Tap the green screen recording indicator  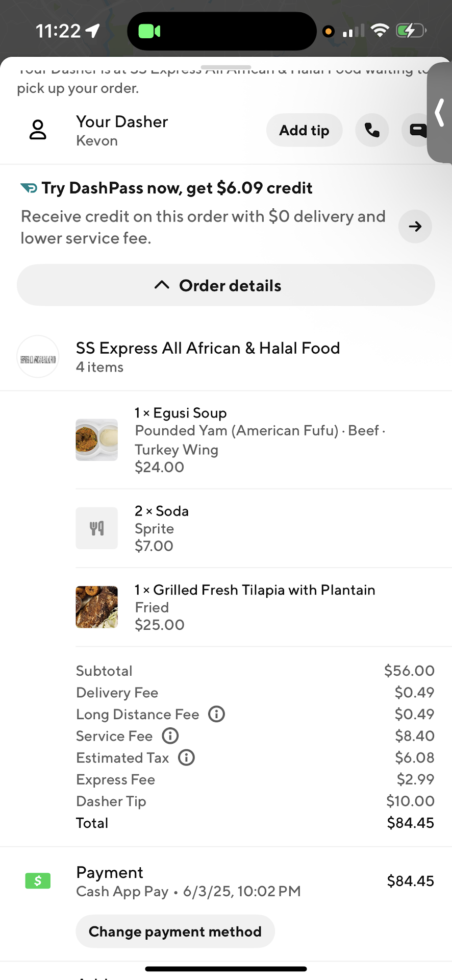pos(149,31)
